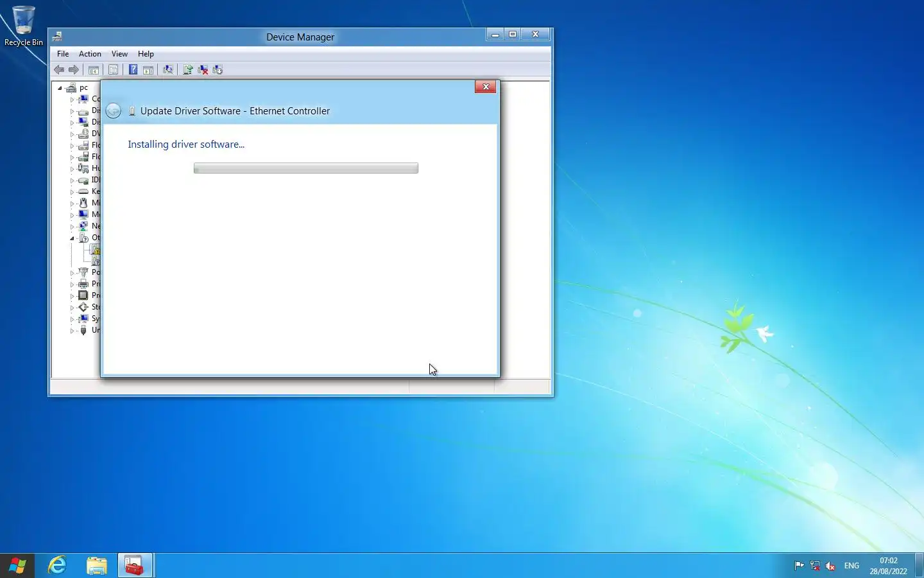
Task: Expand the System devices category arrow
Action: point(72,319)
